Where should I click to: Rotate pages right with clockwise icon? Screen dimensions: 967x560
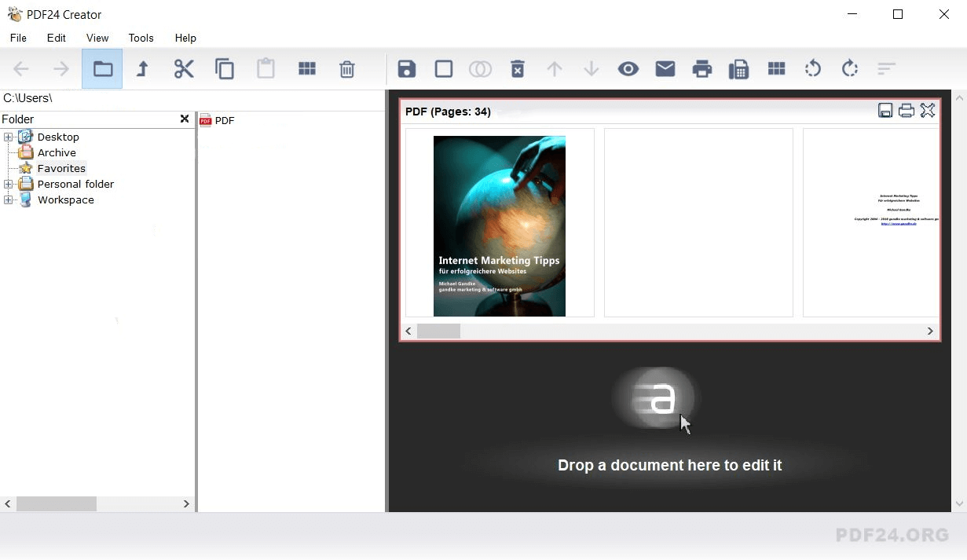pyautogui.click(x=849, y=69)
